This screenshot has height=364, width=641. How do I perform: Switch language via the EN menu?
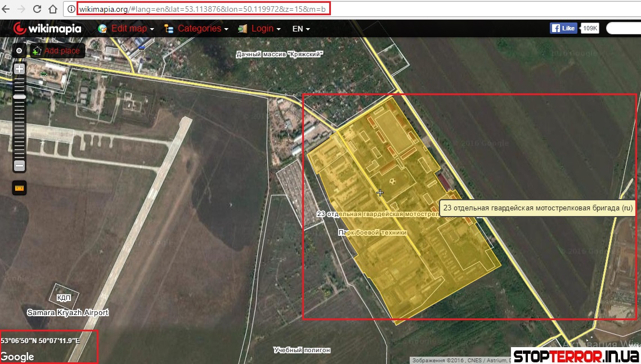pyautogui.click(x=301, y=29)
